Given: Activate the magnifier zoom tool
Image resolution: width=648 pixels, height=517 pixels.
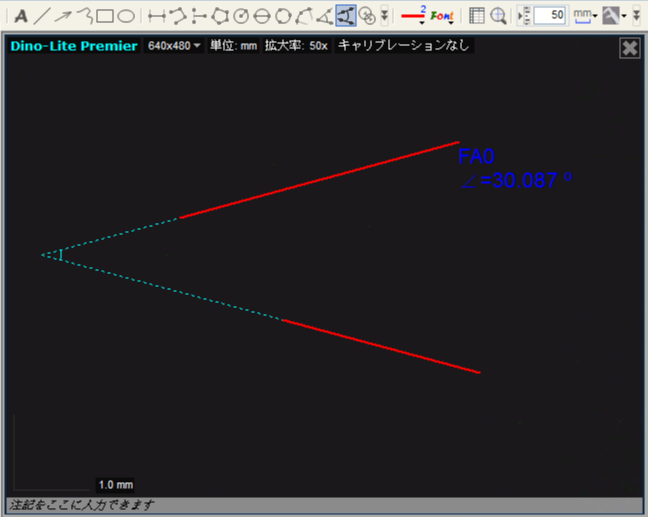Looking at the screenshot, I should [498, 16].
